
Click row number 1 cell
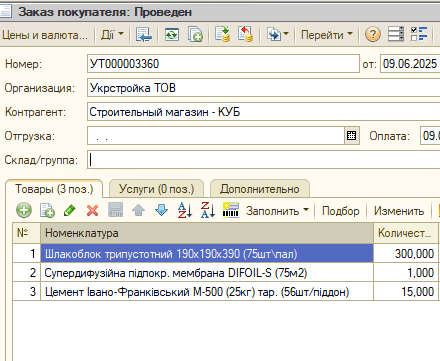coord(27,254)
